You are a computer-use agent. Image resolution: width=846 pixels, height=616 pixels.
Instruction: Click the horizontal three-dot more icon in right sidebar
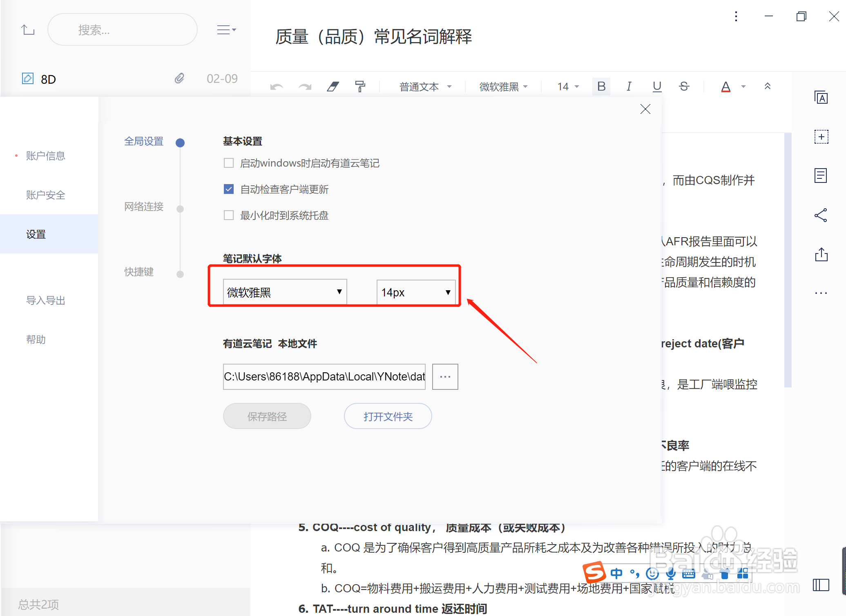[x=821, y=293]
